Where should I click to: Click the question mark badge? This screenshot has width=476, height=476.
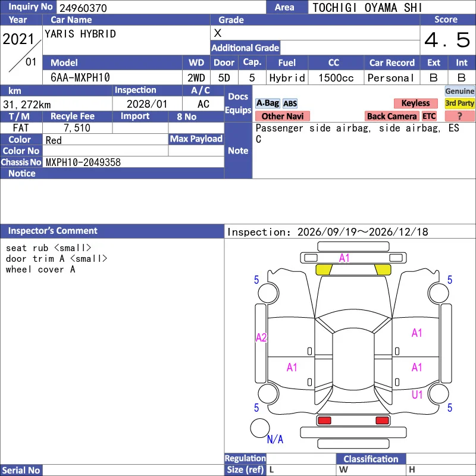point(459,116)
